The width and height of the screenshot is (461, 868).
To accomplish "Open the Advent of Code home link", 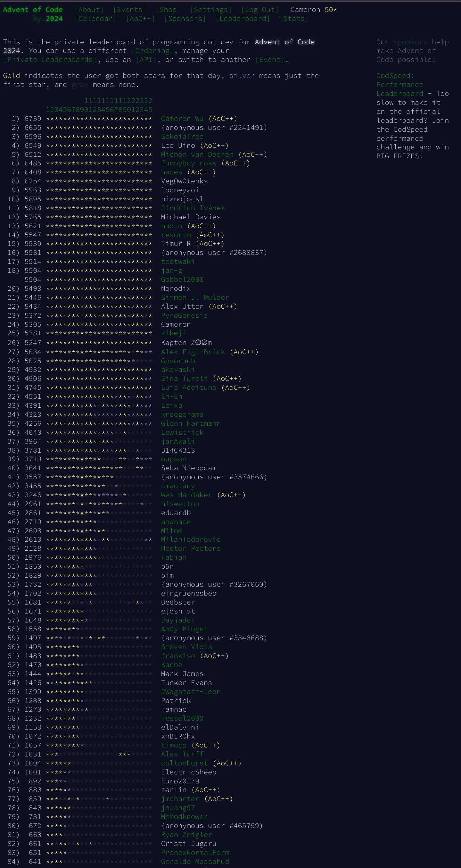I will 33,9.
